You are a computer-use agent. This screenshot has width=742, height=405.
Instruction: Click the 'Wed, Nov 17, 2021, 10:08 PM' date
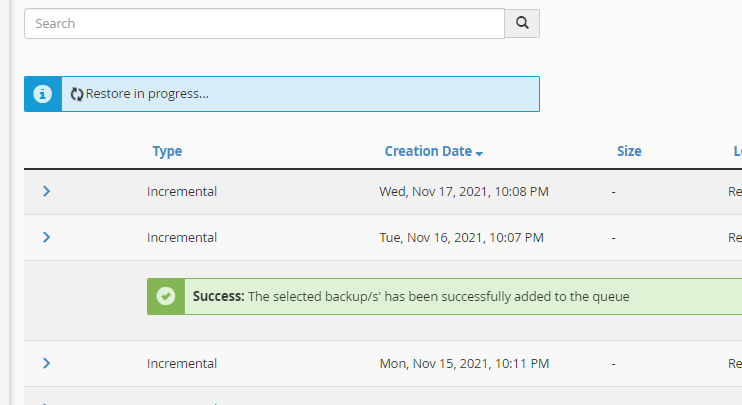464,191
